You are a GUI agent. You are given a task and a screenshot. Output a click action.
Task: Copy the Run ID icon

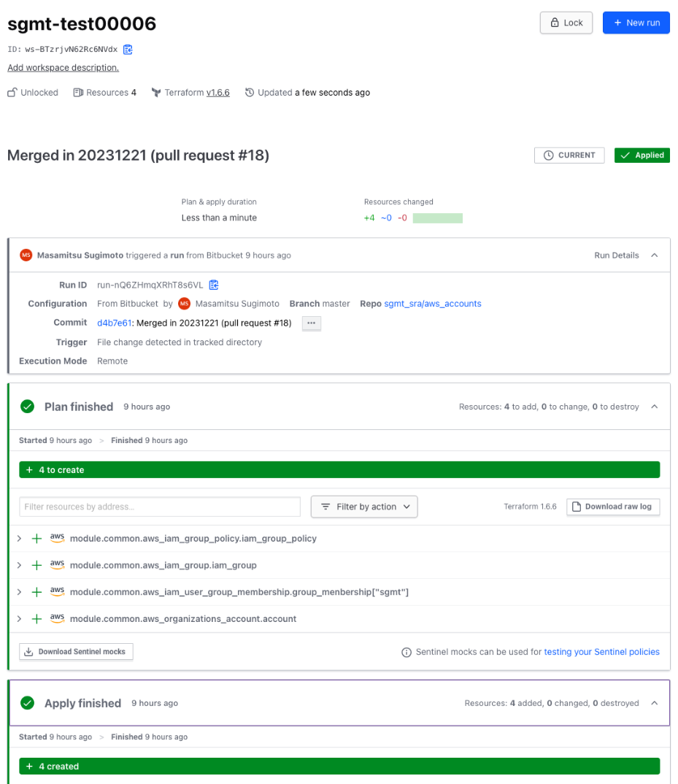point(214,285)
